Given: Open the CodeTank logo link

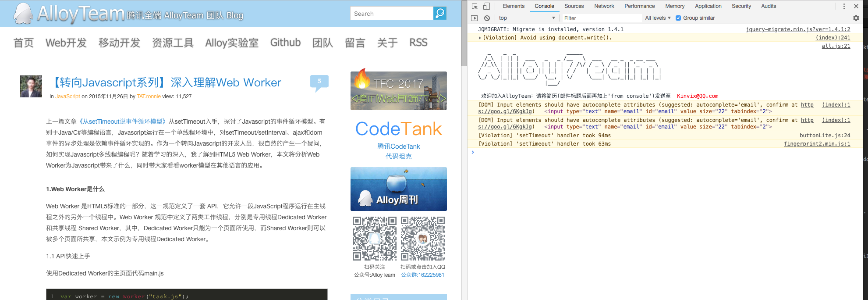Looking at the screenshot, I should 399,129.
